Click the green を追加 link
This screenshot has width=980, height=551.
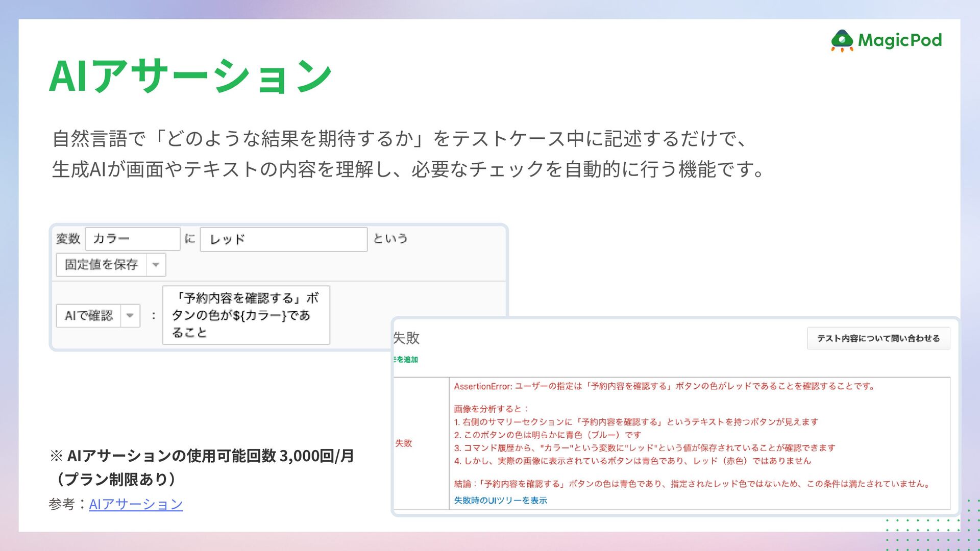pyautogui.click(x=406, y=360)
